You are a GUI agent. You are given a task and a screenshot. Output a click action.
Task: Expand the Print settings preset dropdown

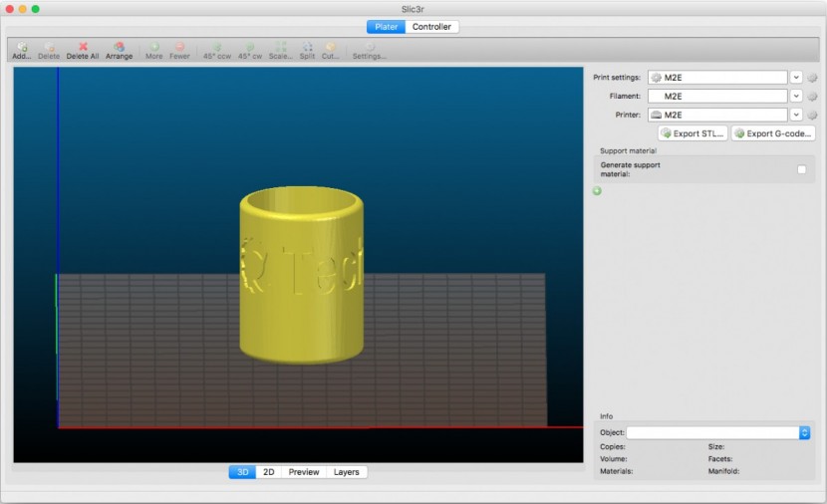pos(796,78)
